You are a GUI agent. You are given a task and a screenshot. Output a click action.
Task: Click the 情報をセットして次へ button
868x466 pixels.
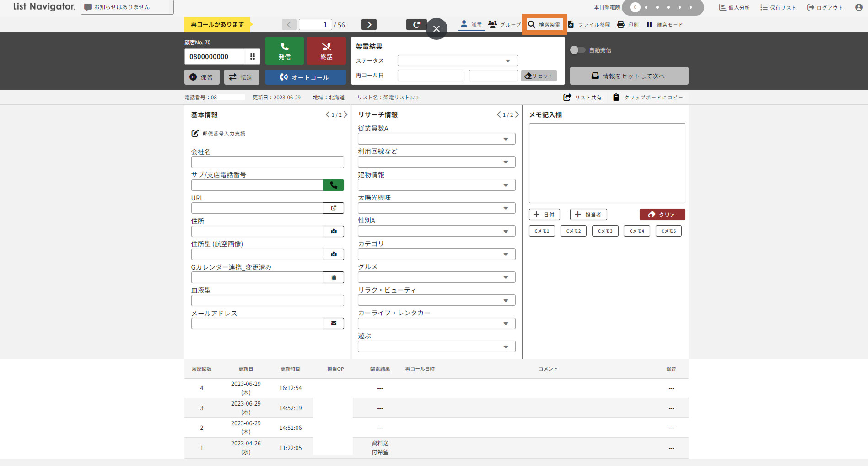coord(629,76)
